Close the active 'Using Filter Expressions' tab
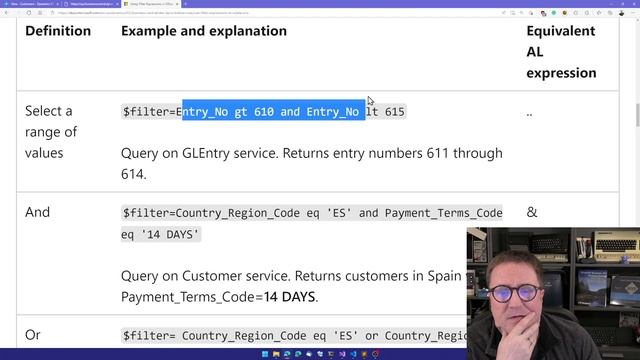Screen dimensions: 640x360 (177, 4)
